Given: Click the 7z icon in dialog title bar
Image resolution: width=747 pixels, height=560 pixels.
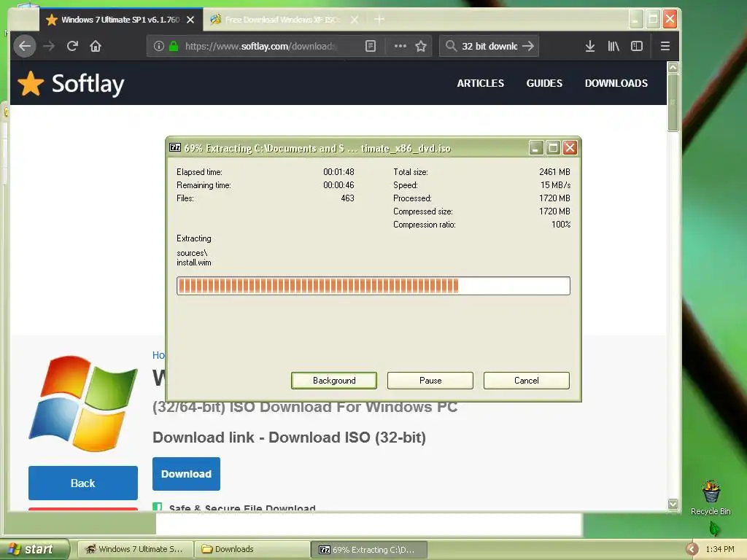Looking at the screenshot, I should click(x=175, y=147).
